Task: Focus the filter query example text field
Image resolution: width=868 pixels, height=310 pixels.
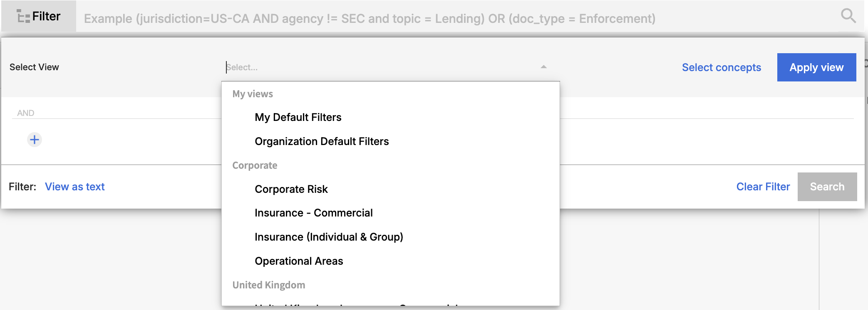Action: 416,19
